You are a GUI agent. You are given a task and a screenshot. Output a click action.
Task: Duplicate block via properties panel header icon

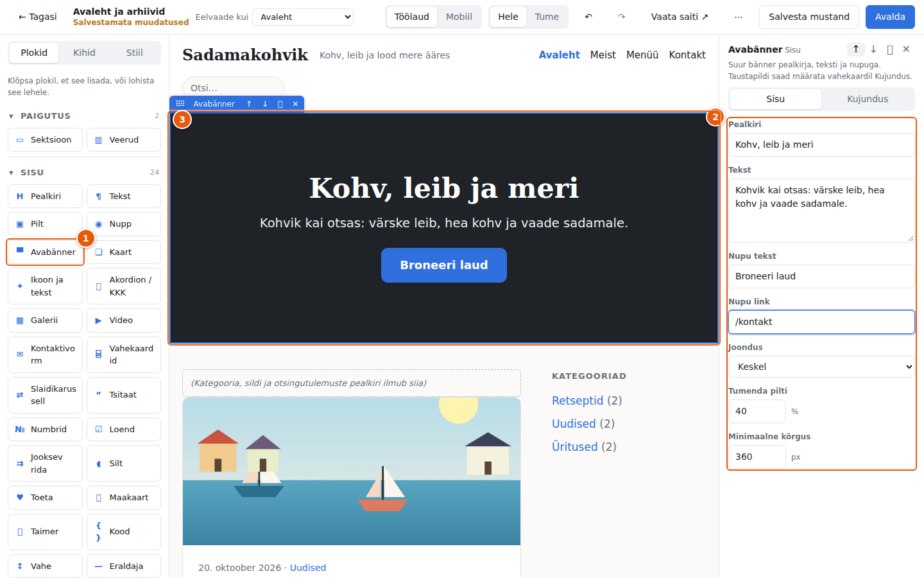coord(890,49)
